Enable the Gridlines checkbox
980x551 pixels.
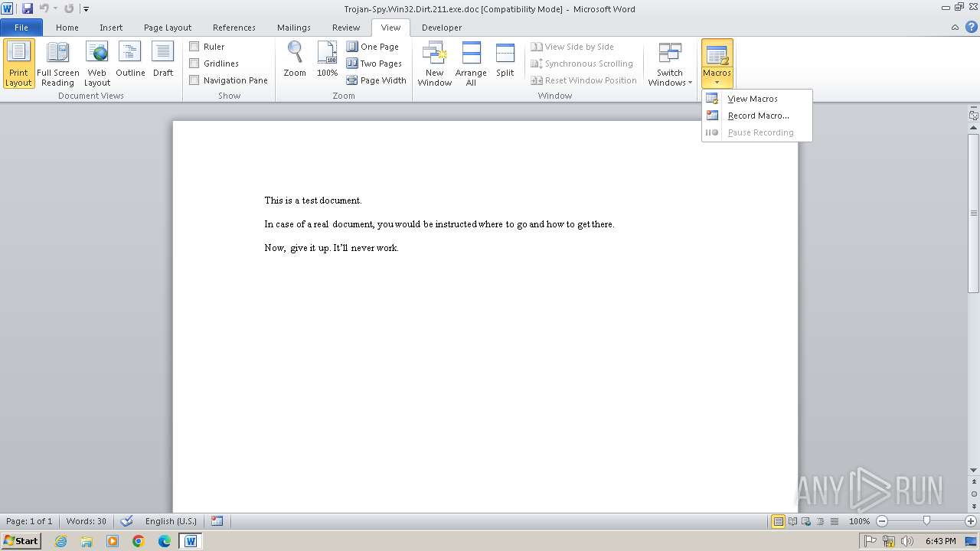tap(194, 64)
